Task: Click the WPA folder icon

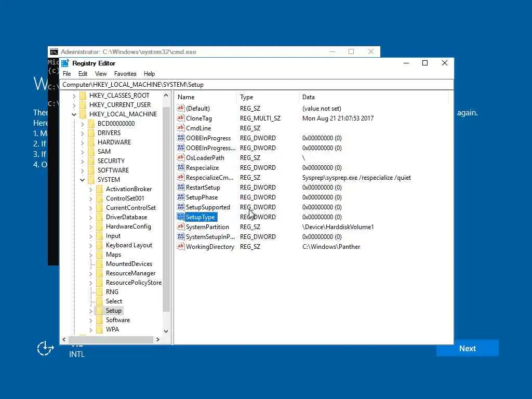Action: point(99,329)
